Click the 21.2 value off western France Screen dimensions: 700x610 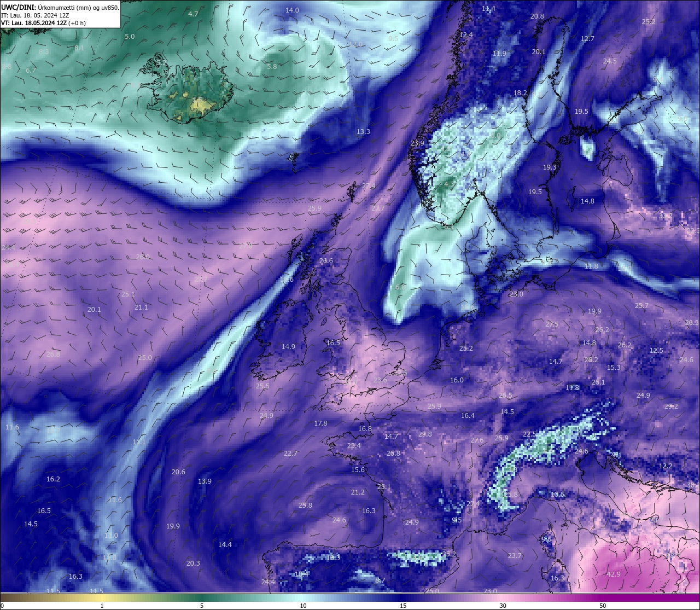coord(358,492)
